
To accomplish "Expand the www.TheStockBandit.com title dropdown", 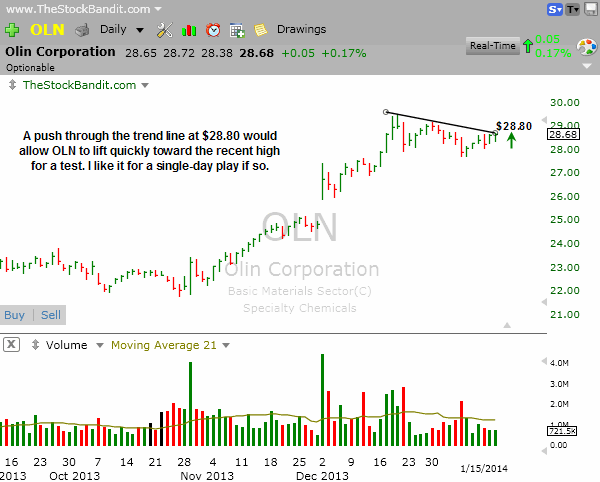I will click(x=158, y=9).
